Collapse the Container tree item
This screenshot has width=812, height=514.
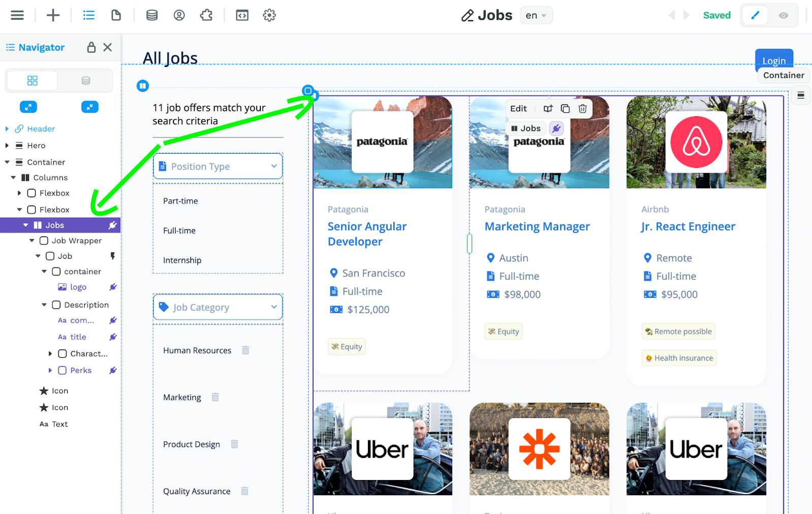tap(7, 162)
